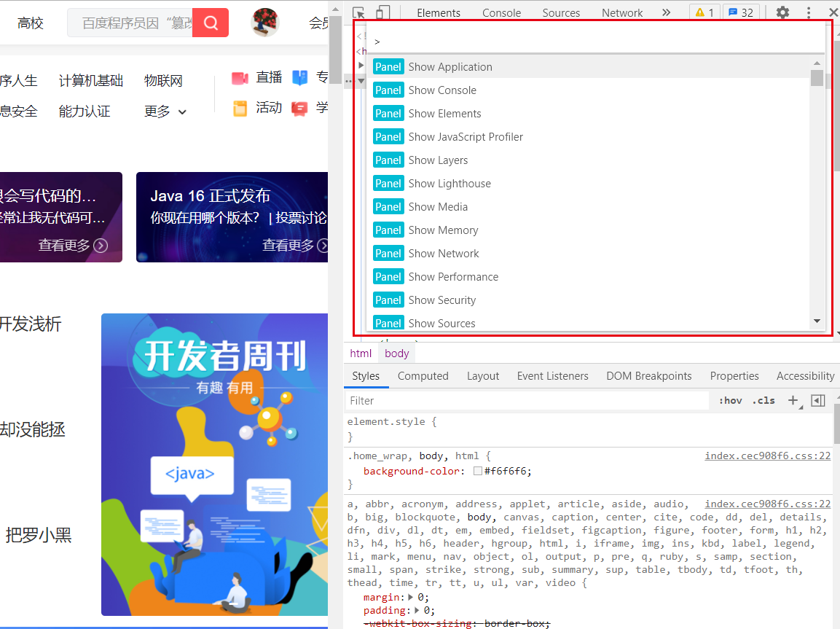This screenshot has width=840, height=629.
Task: Expand the margin property in Styles
Action: click(409, 596)
